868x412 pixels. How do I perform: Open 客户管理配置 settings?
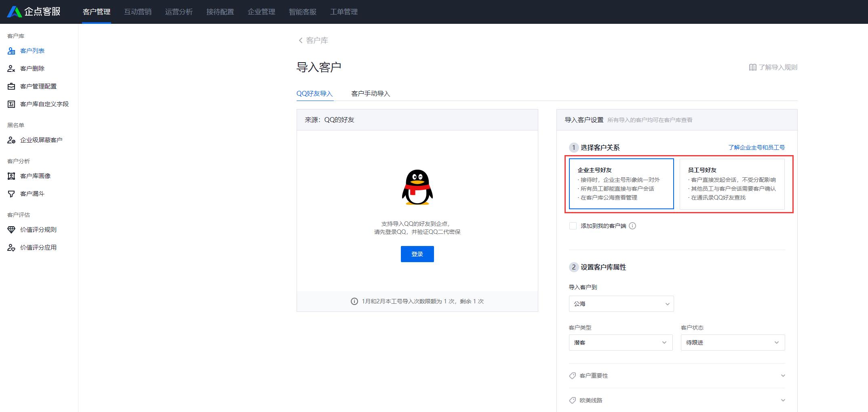(38, 86)
